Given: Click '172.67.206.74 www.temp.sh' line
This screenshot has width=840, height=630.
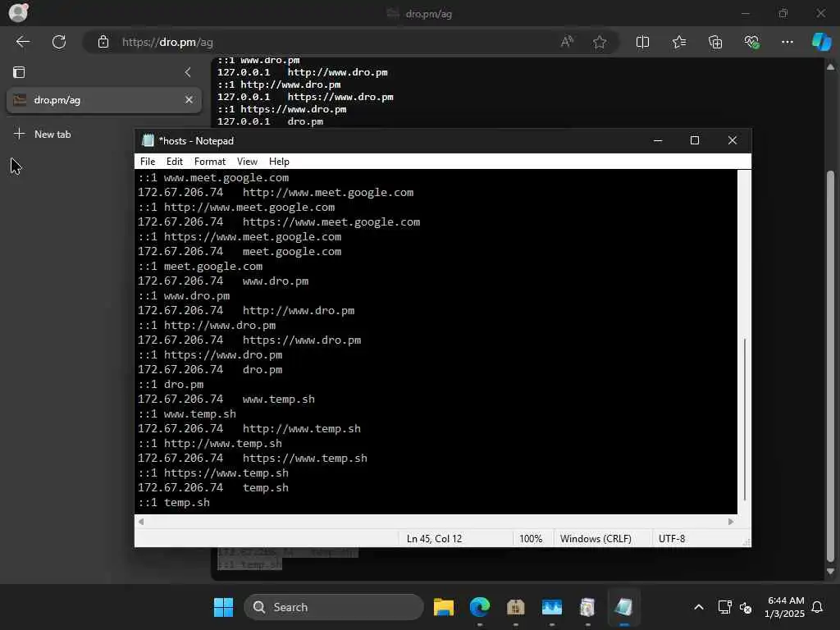Looking at the screenshot, I should 226,399.
